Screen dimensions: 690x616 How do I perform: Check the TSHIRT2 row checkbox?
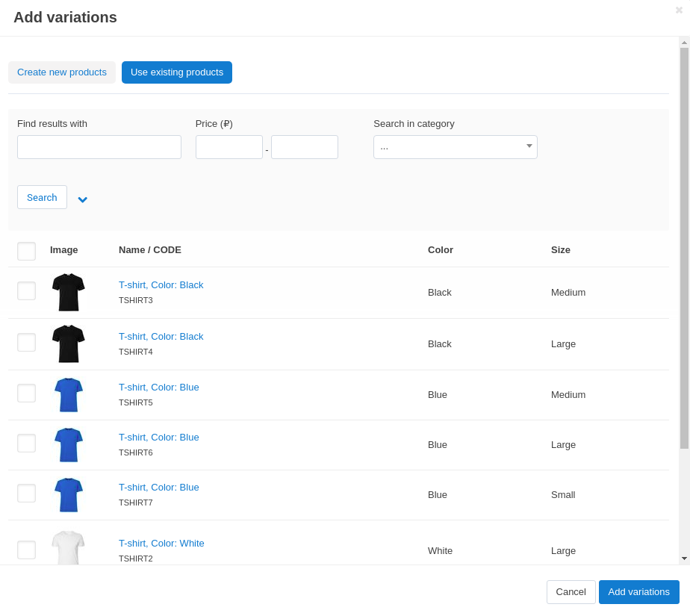26,550
